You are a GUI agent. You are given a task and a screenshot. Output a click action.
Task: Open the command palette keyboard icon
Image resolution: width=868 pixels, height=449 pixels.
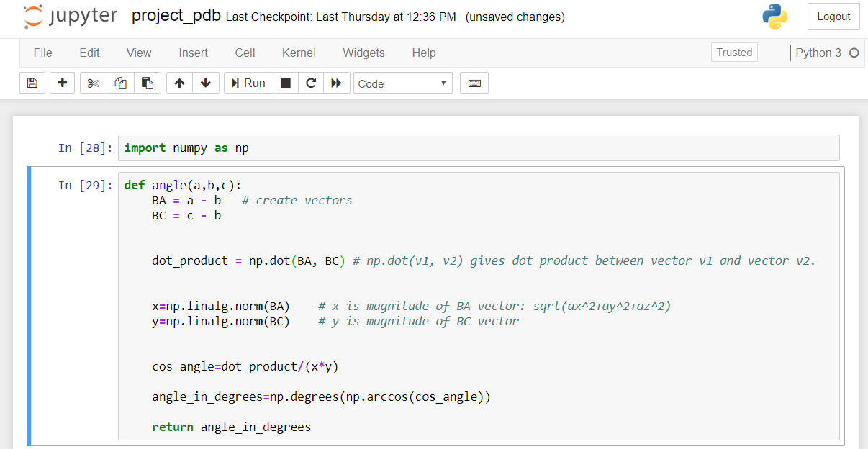coord(474,83)
